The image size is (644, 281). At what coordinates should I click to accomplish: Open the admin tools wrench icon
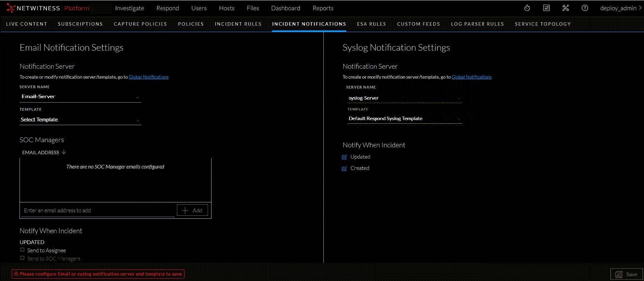[565, 8]
